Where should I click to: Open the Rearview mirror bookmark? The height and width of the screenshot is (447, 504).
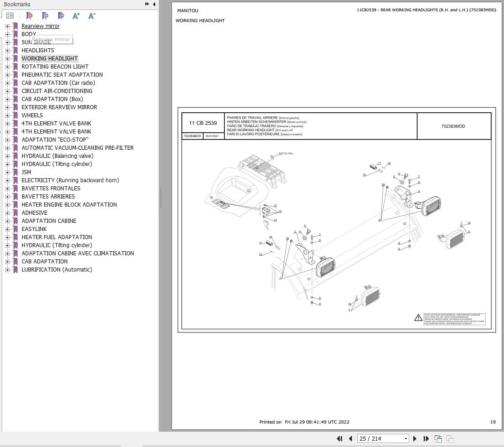41,26
